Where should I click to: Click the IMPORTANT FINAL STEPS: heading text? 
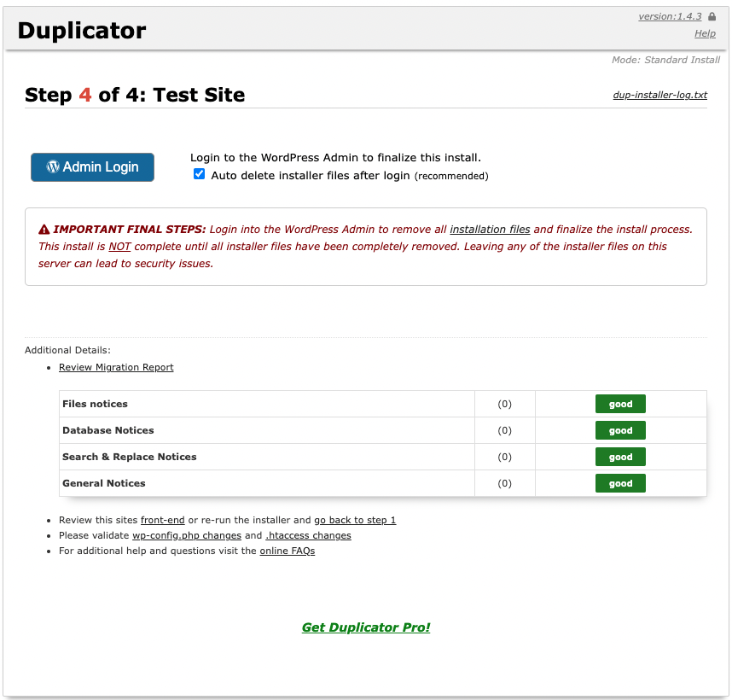[130, 230]
